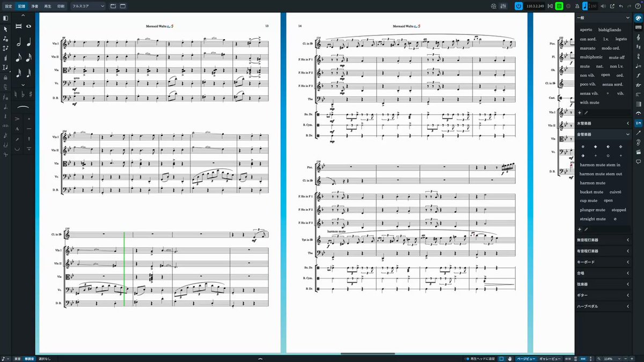
Task: Open the mixer icon
Action: (x=503, y=6)
